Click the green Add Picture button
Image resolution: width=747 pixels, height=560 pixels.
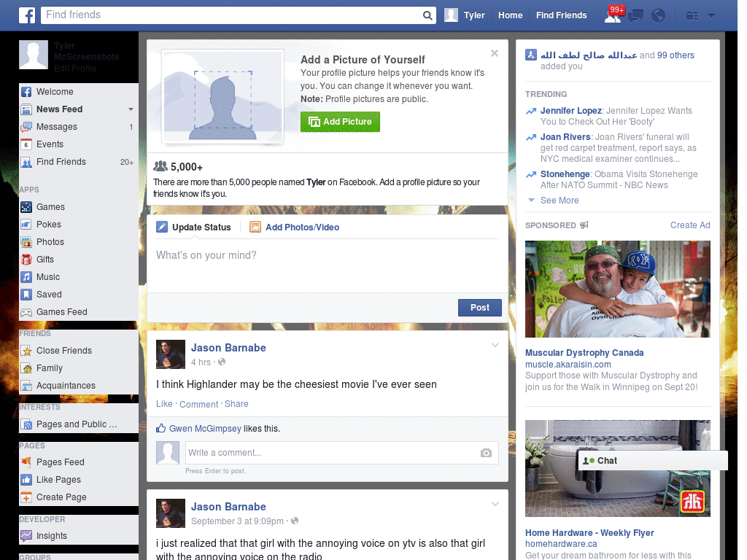click(340, 122)
